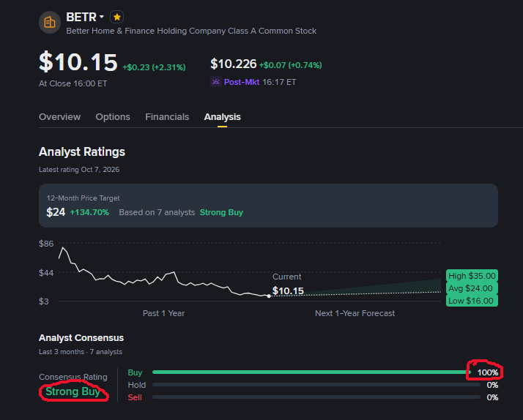Click the 12-Month Price Target card
The height and width of the screenshot is (420, 523).
pos(268,206)
